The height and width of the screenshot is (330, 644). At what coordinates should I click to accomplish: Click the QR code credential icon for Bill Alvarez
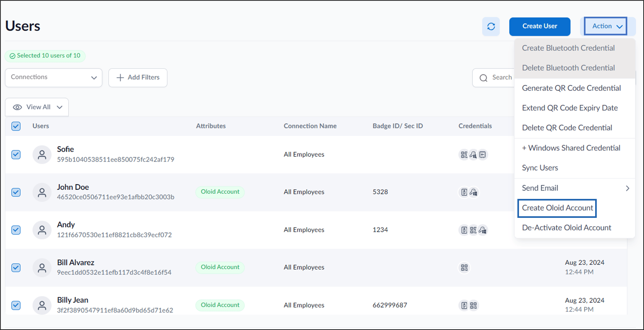464,268
